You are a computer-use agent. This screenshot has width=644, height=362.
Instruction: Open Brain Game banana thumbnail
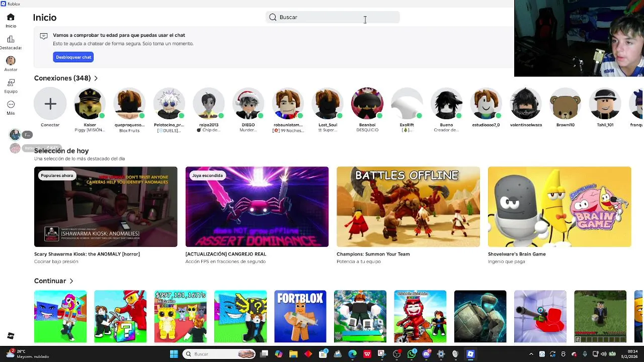coord(559,207)
